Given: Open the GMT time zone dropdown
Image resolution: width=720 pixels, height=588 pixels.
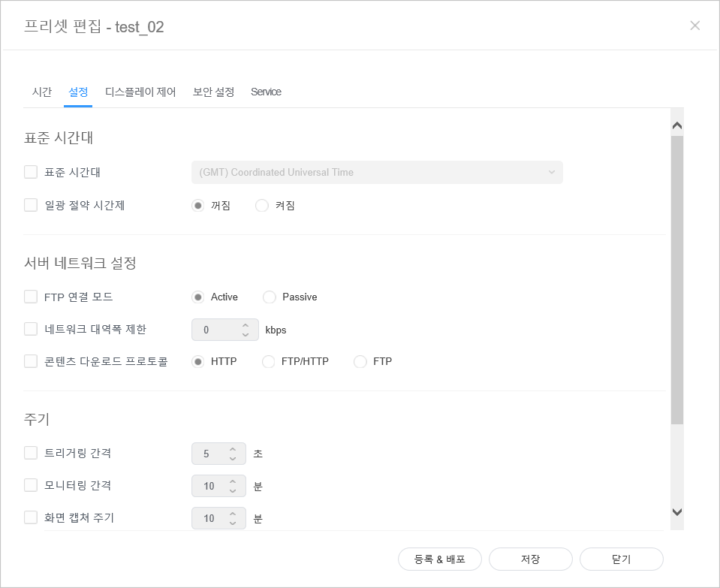Looking at the screenshot, I should [377, 172].
